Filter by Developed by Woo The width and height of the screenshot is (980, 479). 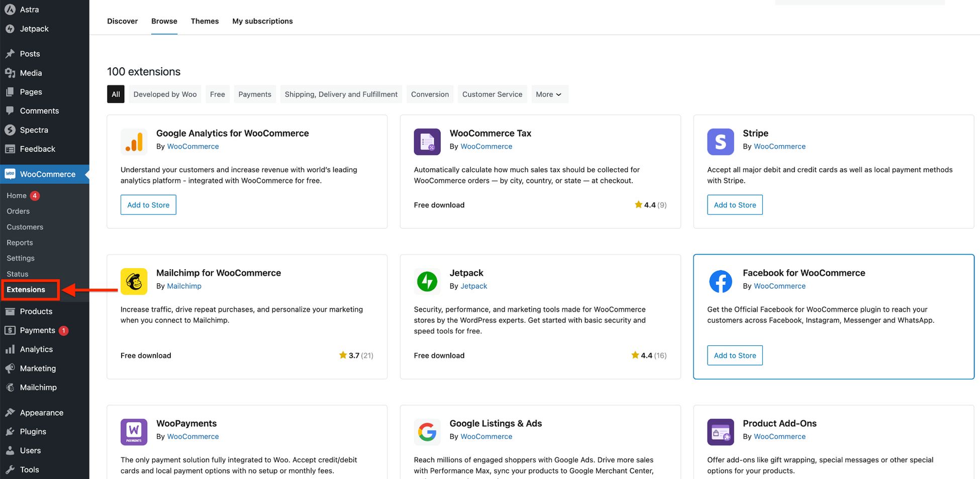click(x=165, y=94)
